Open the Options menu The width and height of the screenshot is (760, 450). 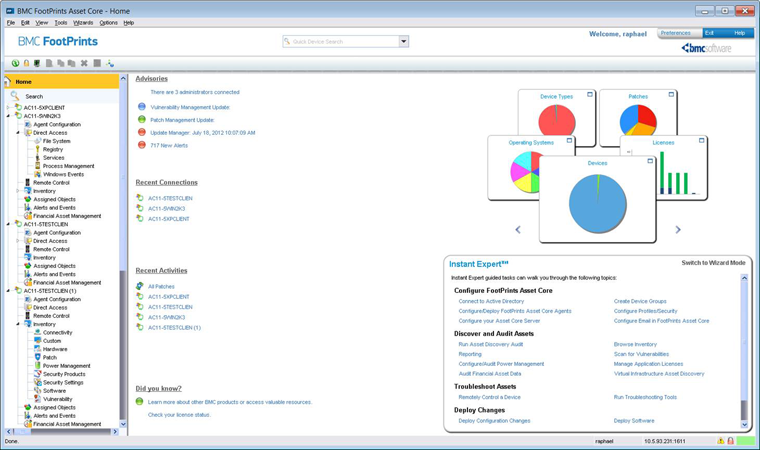[109, 23]
